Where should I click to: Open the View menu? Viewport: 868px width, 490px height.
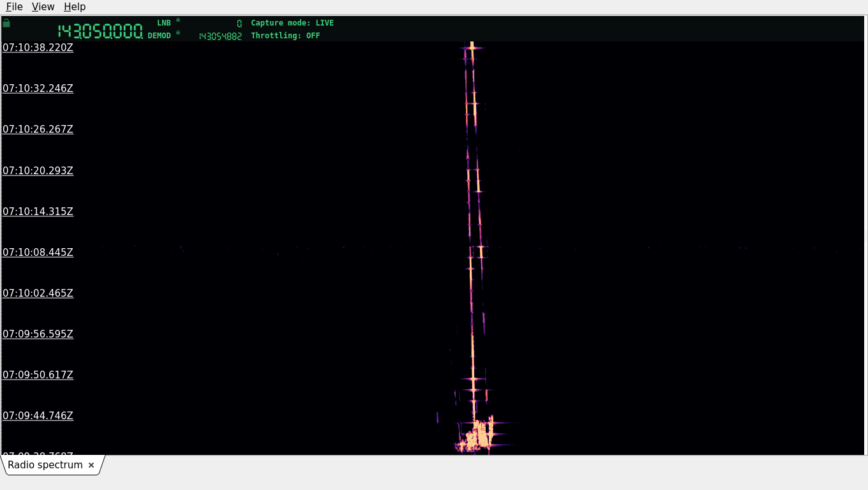43,6
